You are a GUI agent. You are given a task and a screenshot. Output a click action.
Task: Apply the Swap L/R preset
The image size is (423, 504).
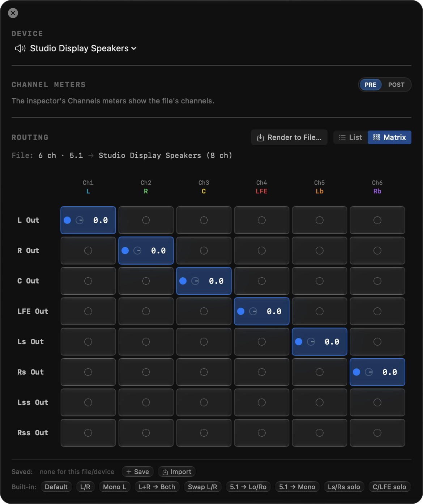click(x=202, y=487)
